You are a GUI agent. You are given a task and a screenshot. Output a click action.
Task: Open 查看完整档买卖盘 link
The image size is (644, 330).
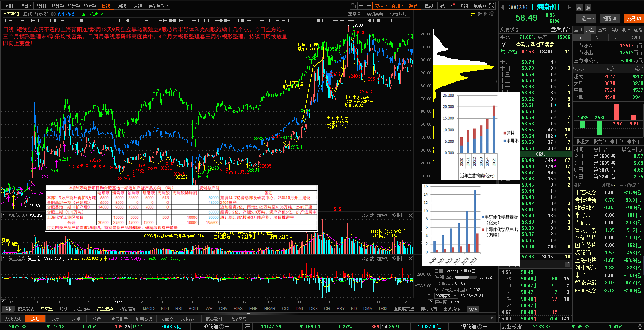click(x=535, y=45)
